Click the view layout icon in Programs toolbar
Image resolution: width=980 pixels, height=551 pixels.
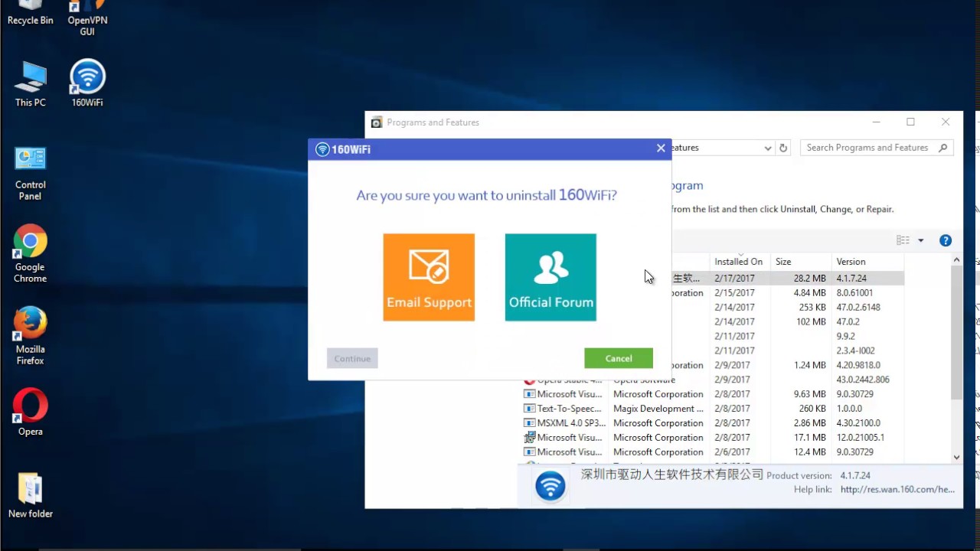[x=903, y=240]
